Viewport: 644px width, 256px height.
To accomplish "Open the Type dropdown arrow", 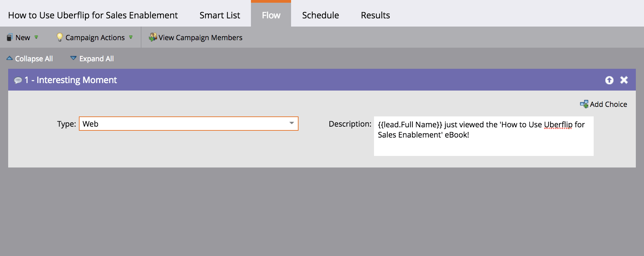I will (x=291, y=123).
